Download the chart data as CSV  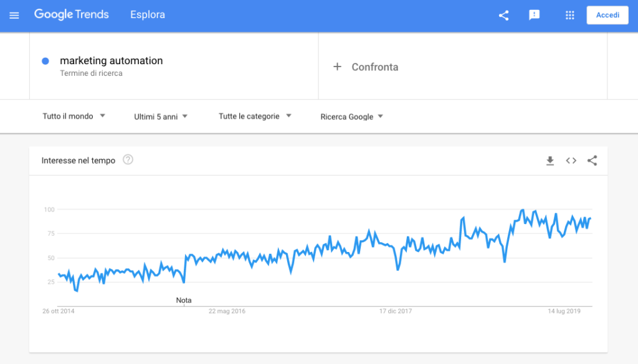click(550, 161)
